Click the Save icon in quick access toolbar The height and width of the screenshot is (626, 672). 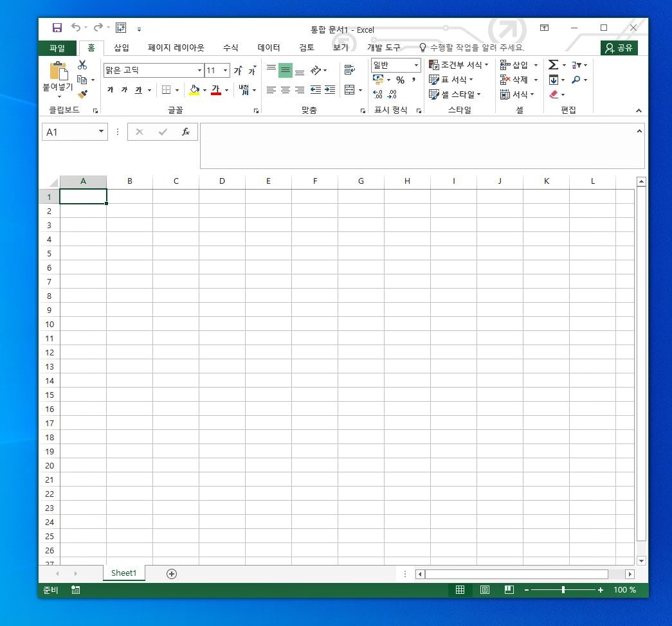tap(57, 28)
